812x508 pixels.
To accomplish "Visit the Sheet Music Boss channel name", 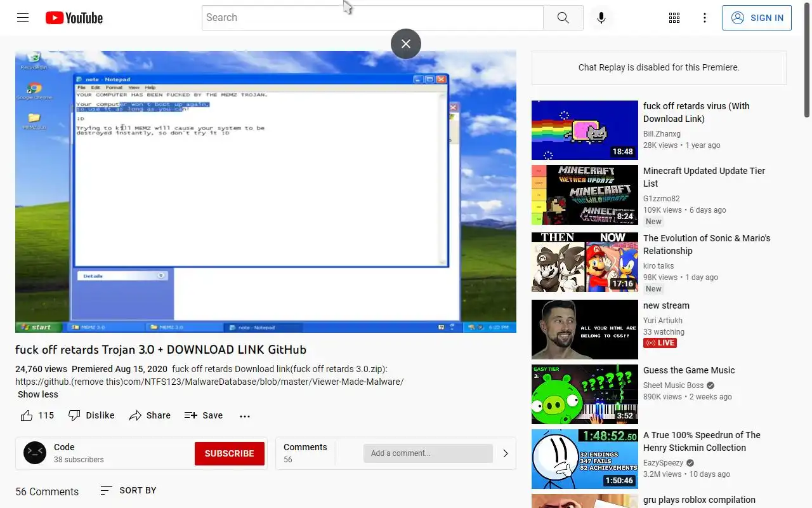I will tap(674, 385).
